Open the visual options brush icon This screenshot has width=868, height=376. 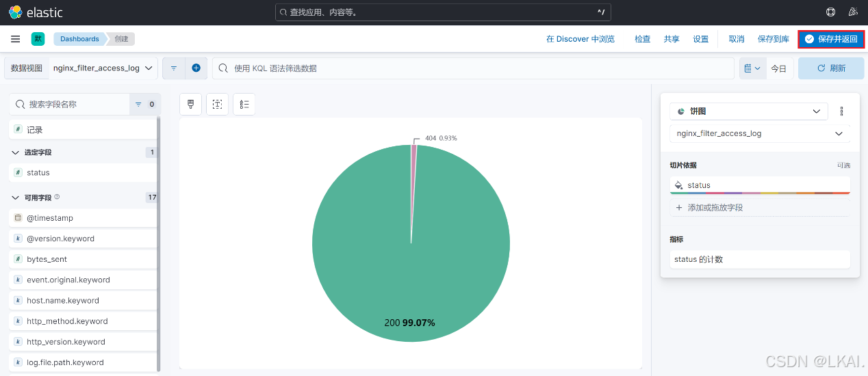pos(191,104)
